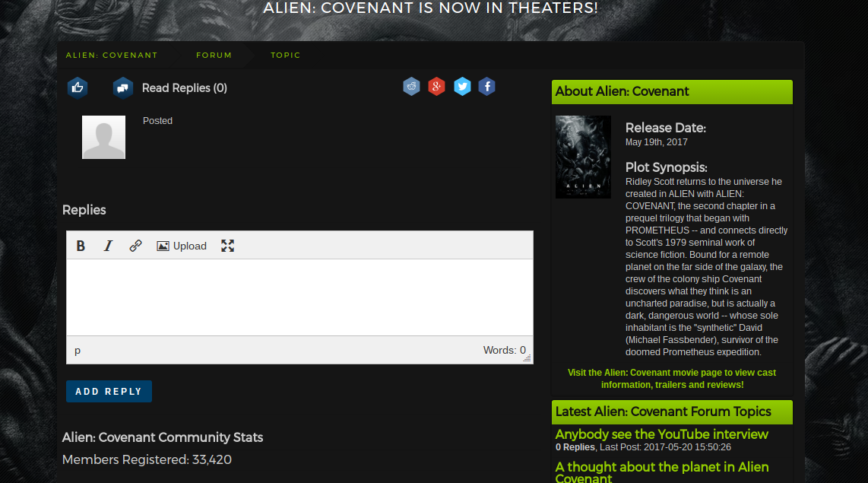
Task: Click the Upload image button
Action: point(182,246)
